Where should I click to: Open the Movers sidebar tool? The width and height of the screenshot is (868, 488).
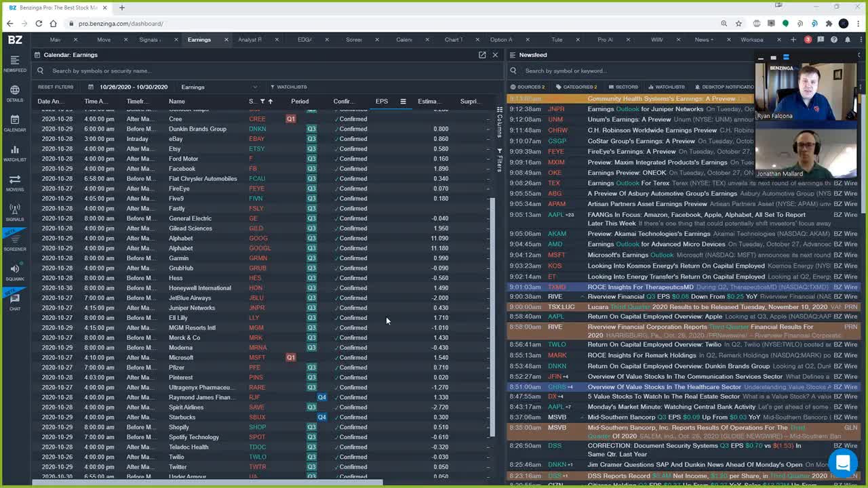[x=15, y=183]
